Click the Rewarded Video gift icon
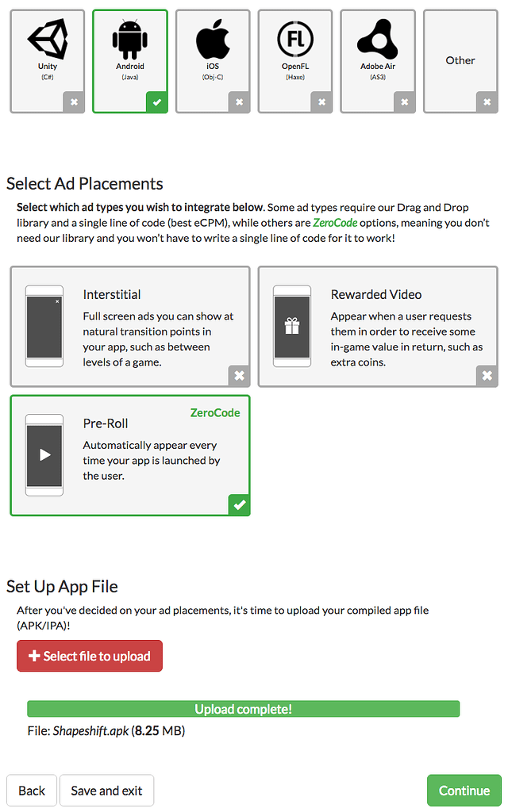This screenshot has height=812, width=508. (x=292, y=325)
